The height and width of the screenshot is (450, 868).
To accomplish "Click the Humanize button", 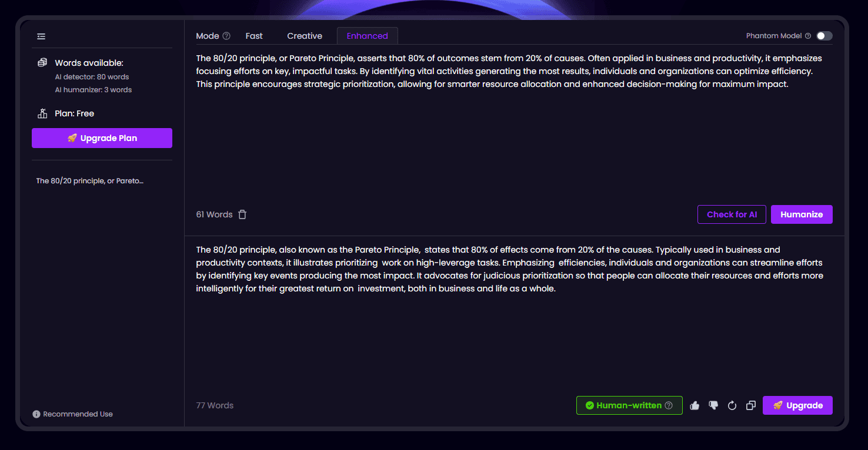I will click(x=802, y=214).
